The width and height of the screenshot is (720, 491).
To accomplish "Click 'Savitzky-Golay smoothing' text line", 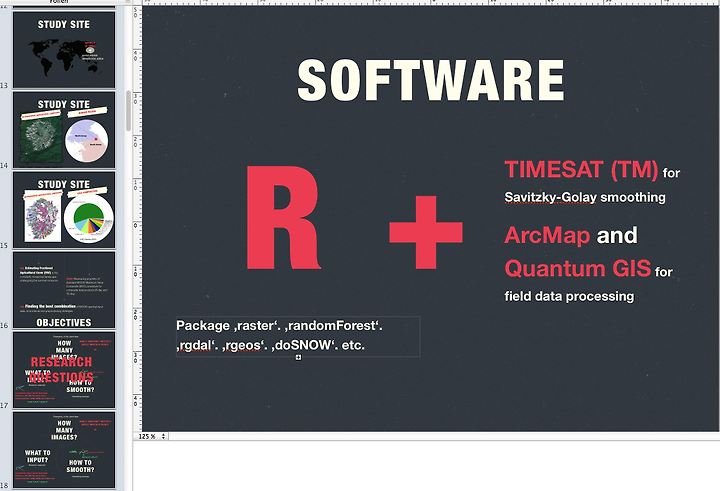I will (585, 197).
